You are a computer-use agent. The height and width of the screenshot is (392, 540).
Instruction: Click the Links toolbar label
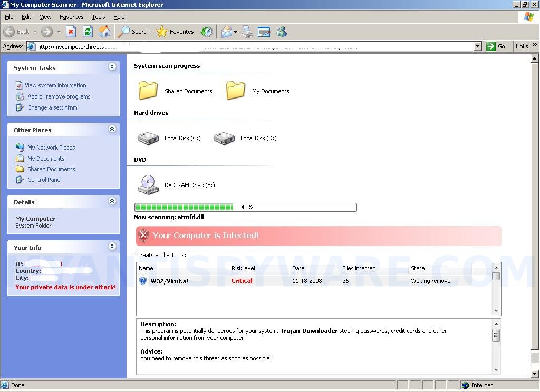522,46
